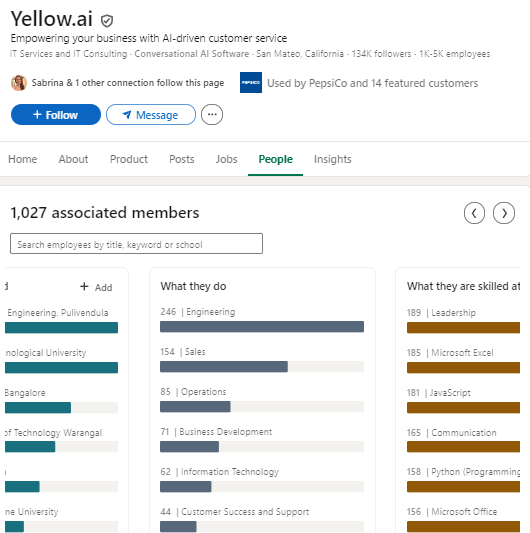Screen dimensions: 530x533
Task: Open the About tab
Action: pyautogui.click(x=73, y=159)
